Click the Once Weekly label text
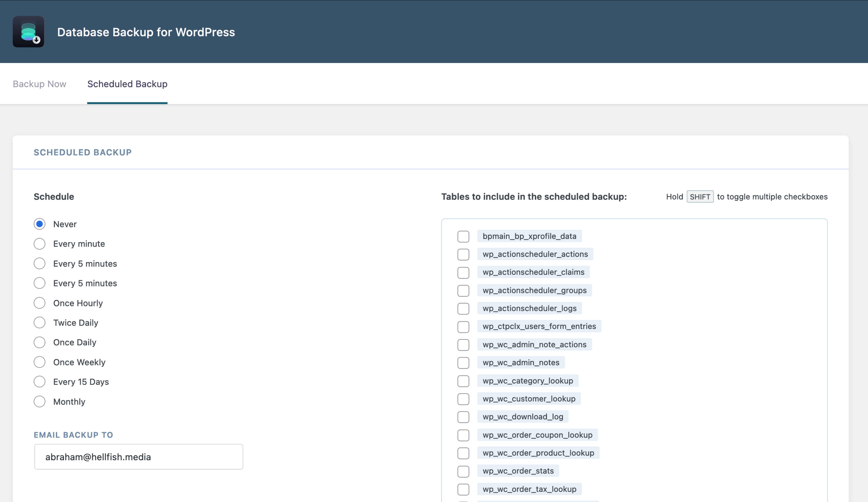The image size is (868, 502). pyautogui.click(x=79, y=362)
